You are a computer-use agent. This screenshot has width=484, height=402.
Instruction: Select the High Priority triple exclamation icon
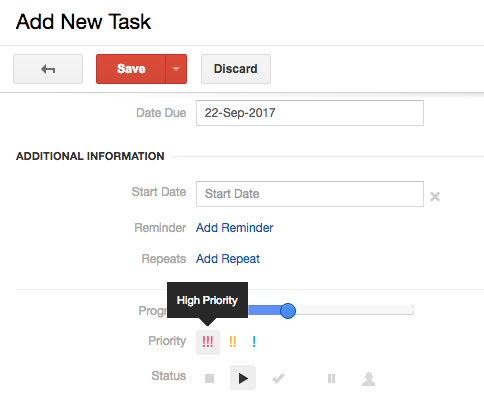[x=208, y=342]
